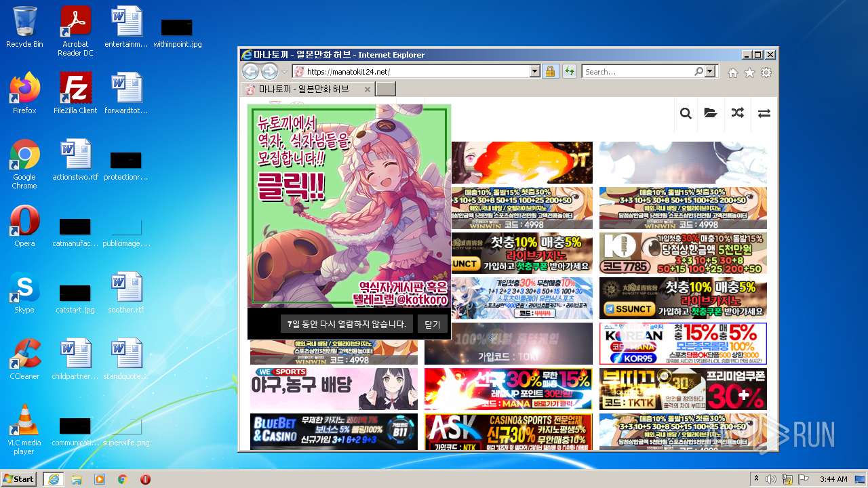Image resolution: width=868 pixels, height=488 pixels.
Task: Click the network status tray icon
Action: [x=789, y=479]
